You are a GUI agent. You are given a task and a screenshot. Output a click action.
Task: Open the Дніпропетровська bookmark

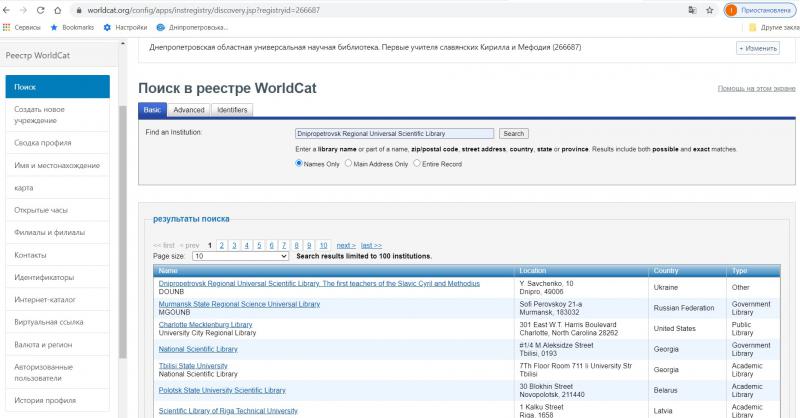point(192,28)
